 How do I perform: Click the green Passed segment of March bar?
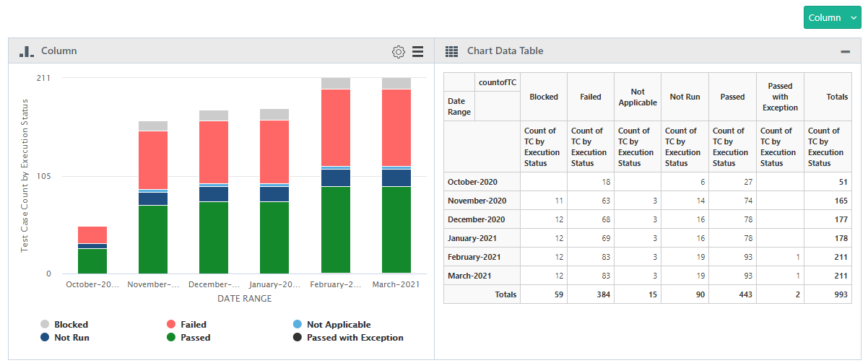pos(396,229)
